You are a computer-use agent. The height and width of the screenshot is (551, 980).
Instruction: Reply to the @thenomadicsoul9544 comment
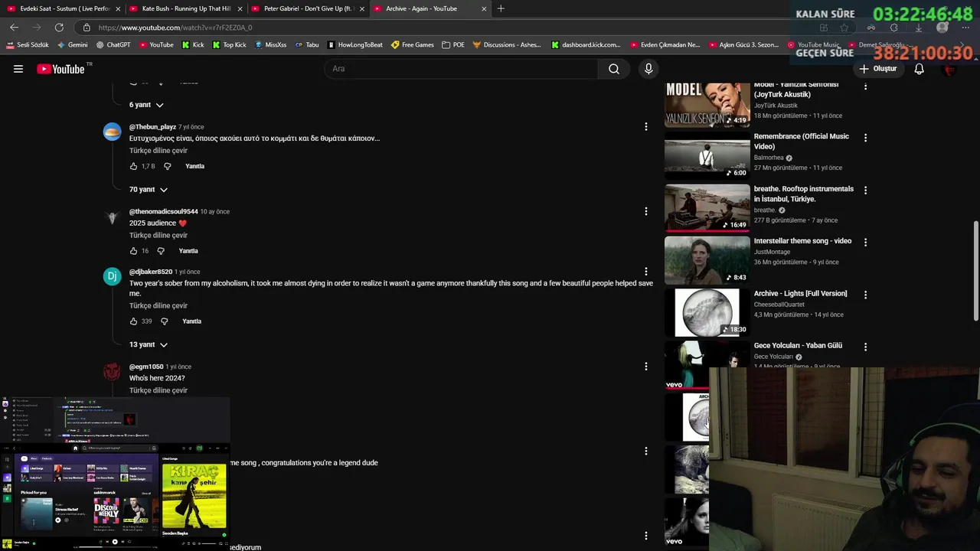188,251
